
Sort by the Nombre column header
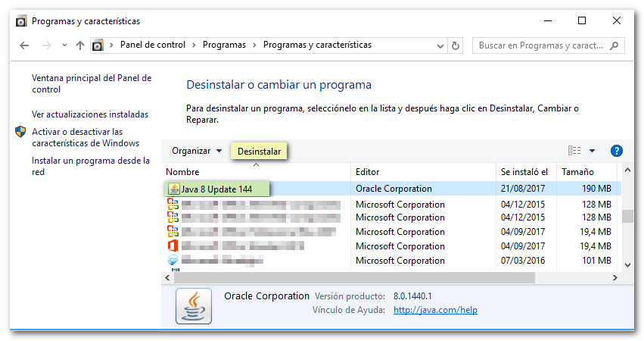tap(257, 172)
